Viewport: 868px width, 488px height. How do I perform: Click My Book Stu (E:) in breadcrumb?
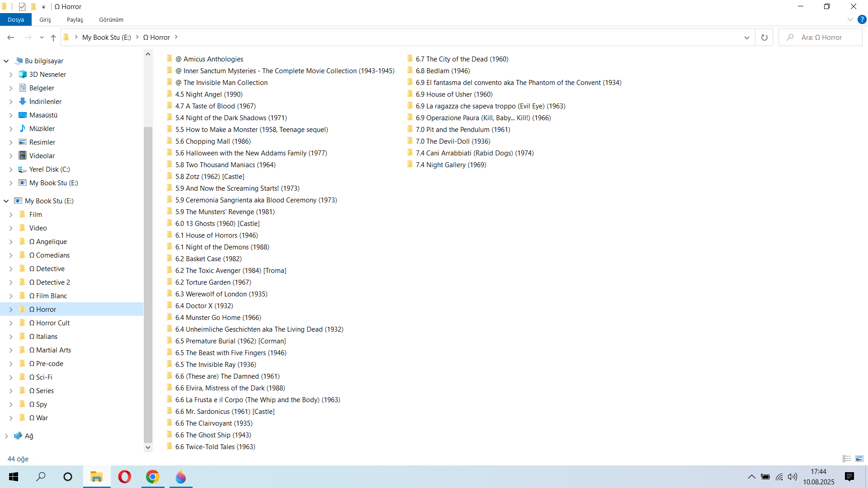tap(106, 38)
